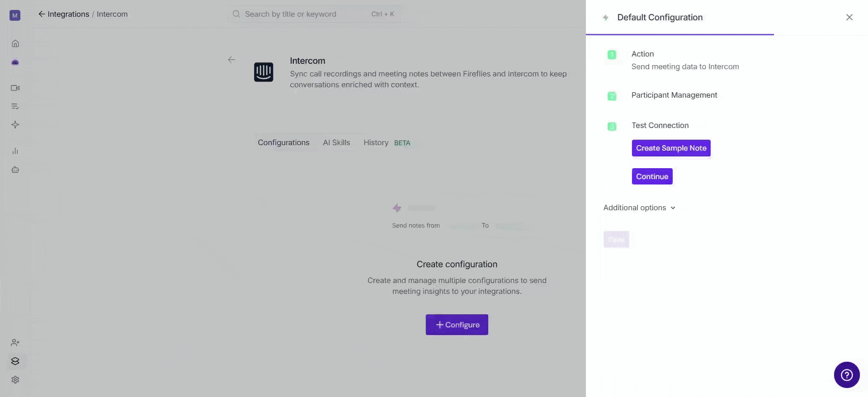This screenshot has width=868, height=397.
Task: Click the workspace avatar M icon
Action: point(15,15)
